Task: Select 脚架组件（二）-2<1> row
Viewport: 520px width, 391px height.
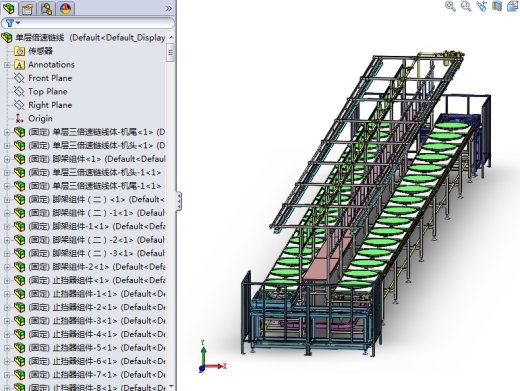Action: point(97,240)
